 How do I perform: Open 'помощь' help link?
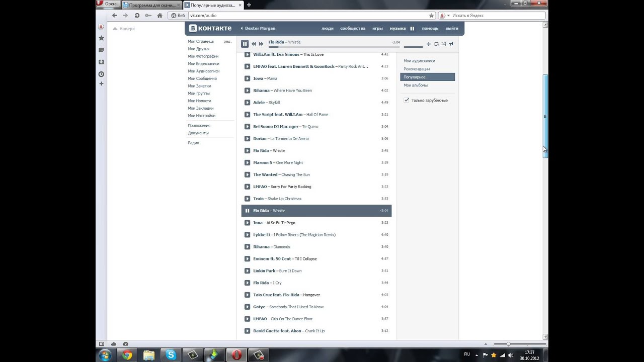pyautogui.click(x=430, y=28)
